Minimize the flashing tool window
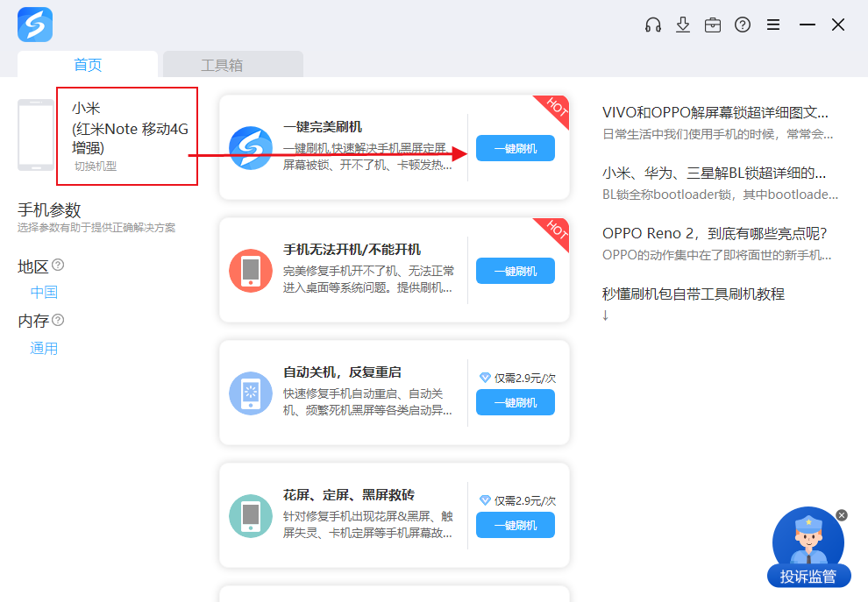This screenshot has height=602, width=868. coord(808,25)
